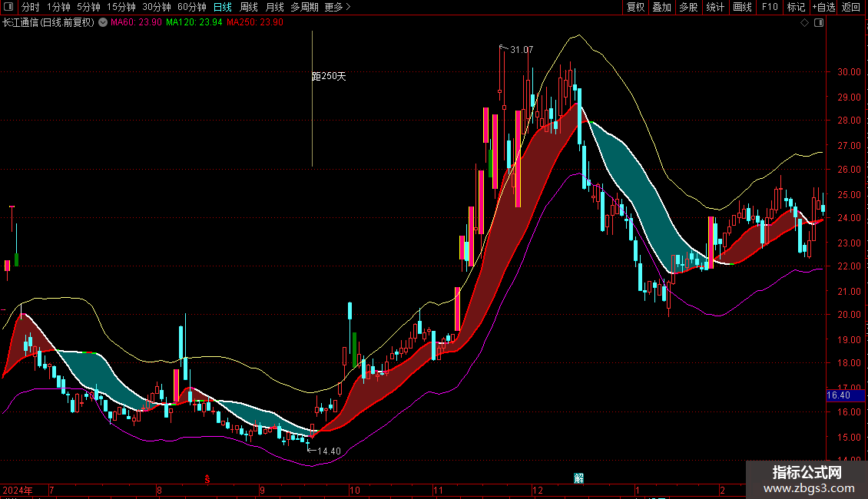The width and height of the screenshot is (868, 499).
Task: Open dropdown arrow beside 长江通信 title
Action: pos(103,23)
